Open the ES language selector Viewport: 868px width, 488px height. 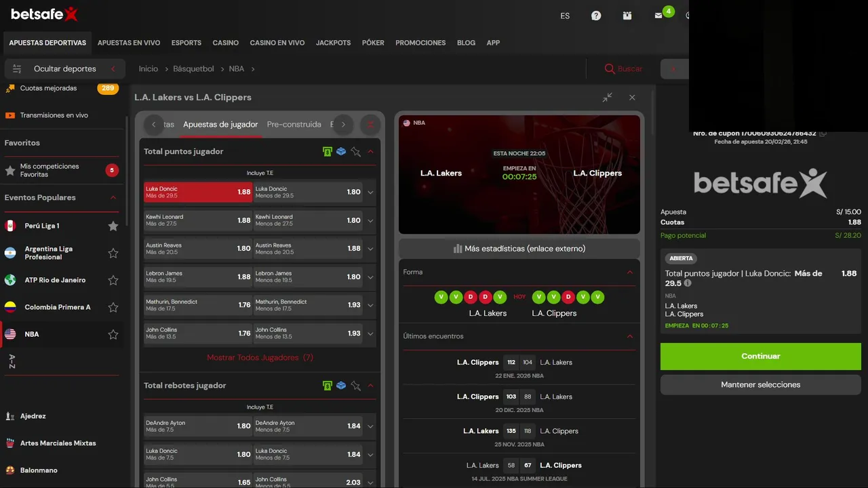pos(565,16)
